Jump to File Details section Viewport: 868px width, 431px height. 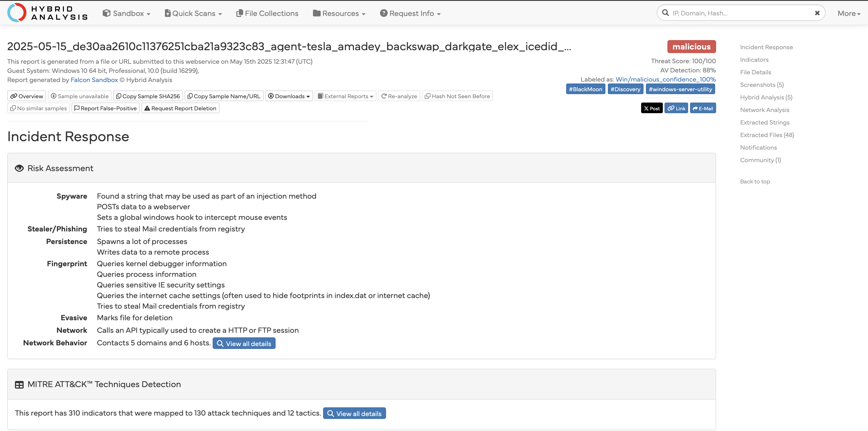pos(755,72)
